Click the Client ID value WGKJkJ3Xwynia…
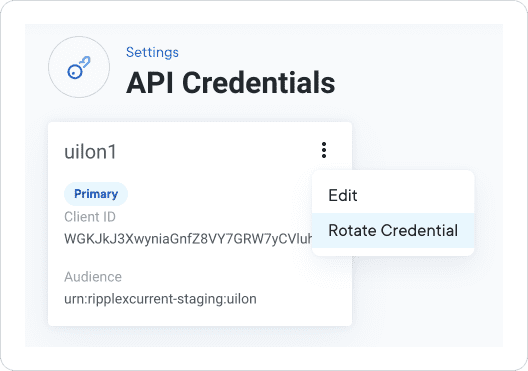 click(x=188, y=239)
